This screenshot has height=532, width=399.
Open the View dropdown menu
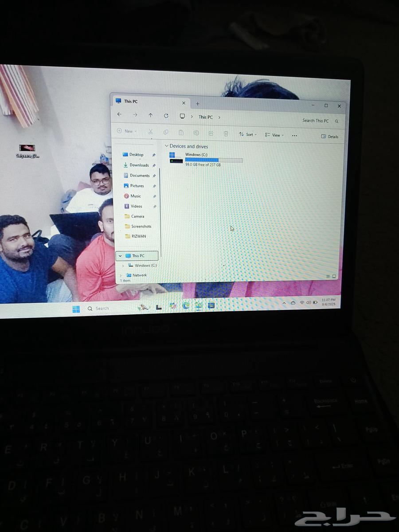click(x=274, y=135)
